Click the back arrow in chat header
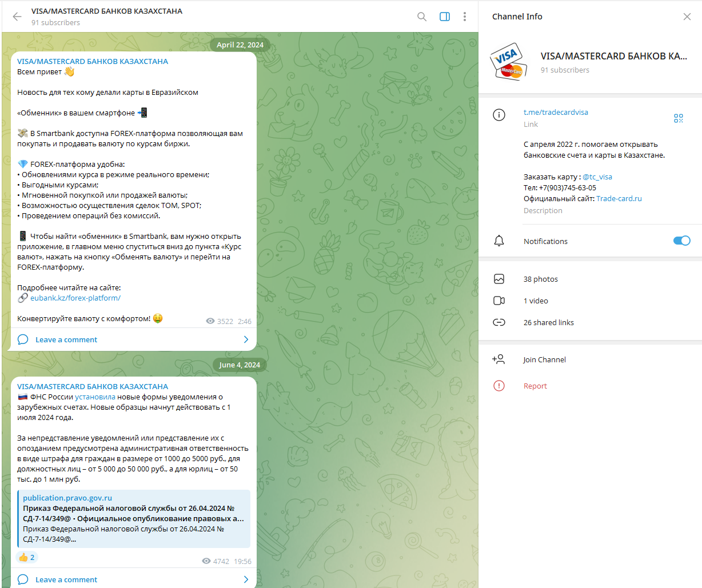 click(17, 17)
